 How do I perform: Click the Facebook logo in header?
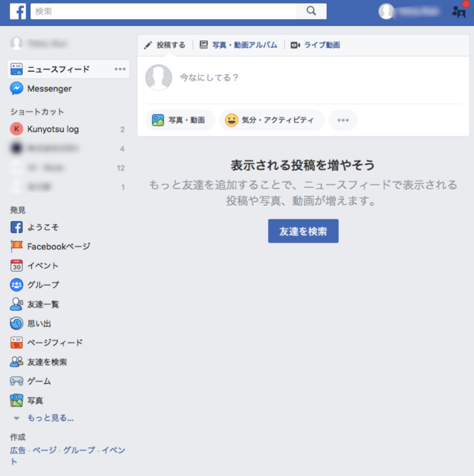pos(18,11)
